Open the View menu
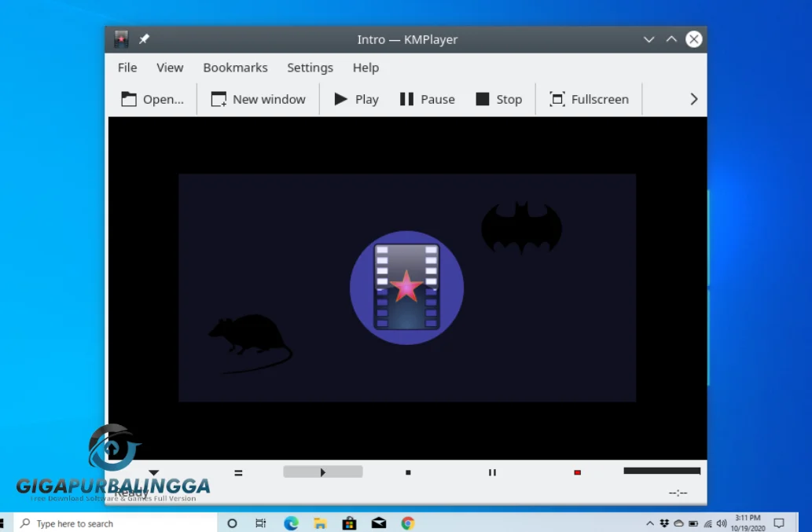This screenshot has width=812, height=532. 170,68
